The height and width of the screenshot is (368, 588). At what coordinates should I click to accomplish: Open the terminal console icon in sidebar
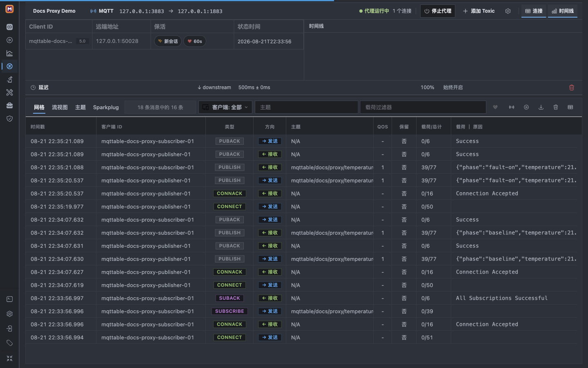(x=9, y=299)
